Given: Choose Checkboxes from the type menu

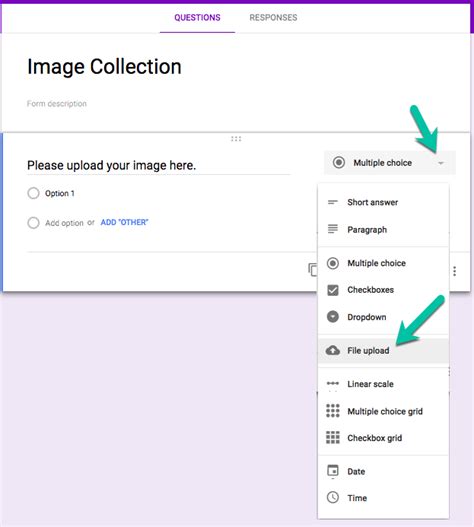Looking at the screenshot, I should pyautogui.click(x=383, y=290).
